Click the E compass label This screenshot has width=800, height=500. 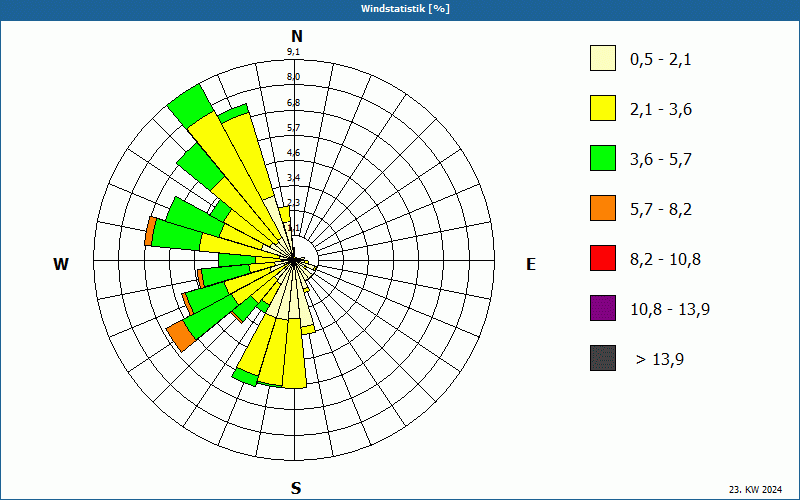[531, 264]
